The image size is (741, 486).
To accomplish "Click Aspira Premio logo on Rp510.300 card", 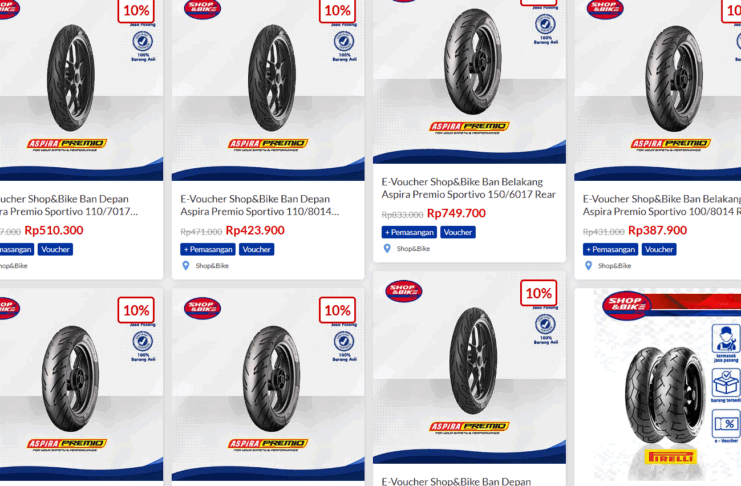I will [67, 145].
